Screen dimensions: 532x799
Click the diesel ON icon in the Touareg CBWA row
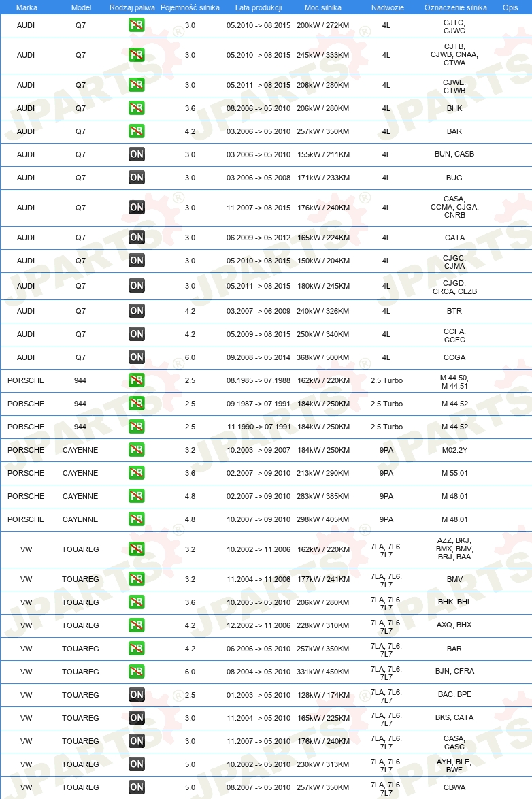[137, 787]
